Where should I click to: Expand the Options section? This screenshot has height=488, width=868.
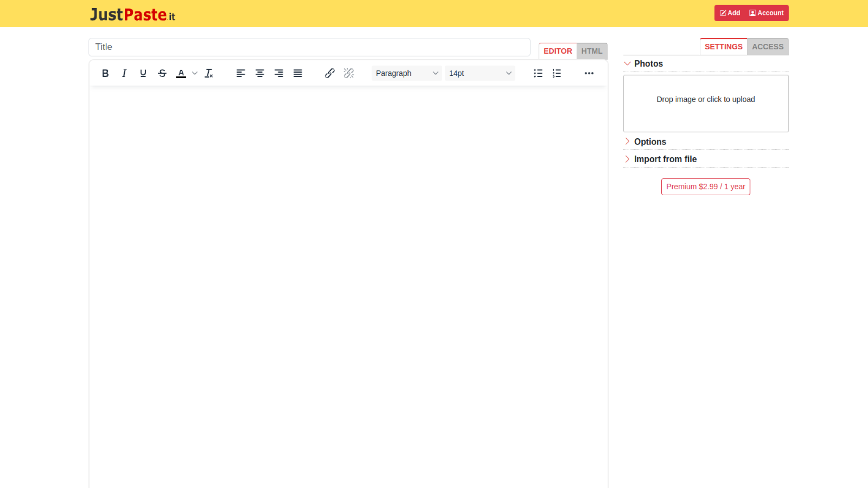(x=650, y=142)
